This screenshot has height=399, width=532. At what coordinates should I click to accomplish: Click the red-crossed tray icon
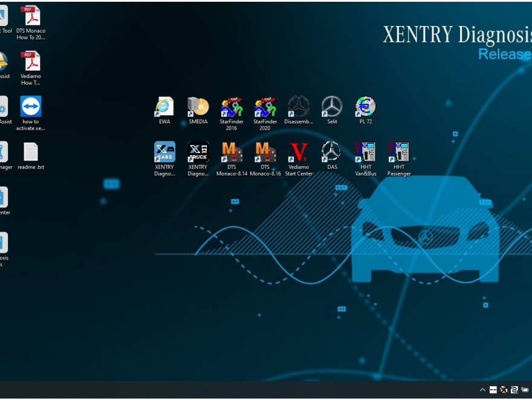click(x=504, y=390)
